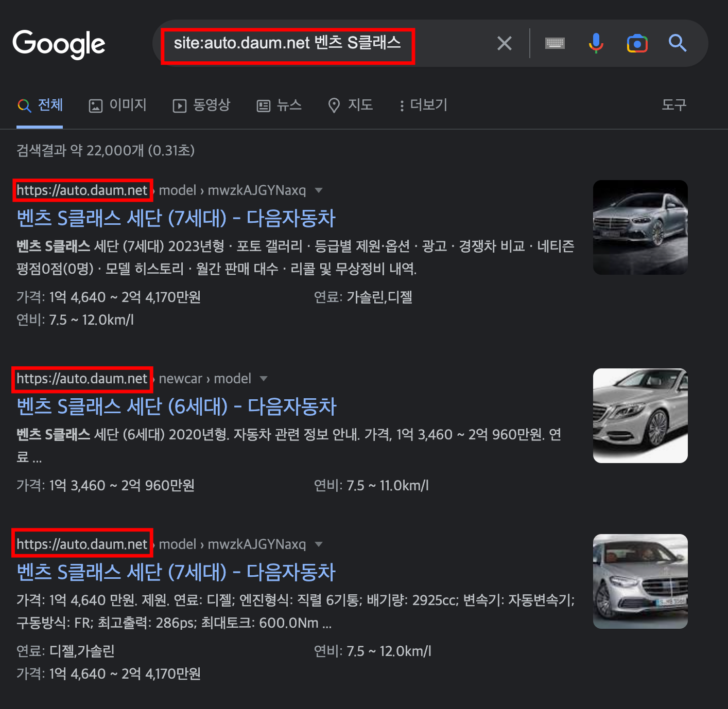728x709 pixels.
Task: Open the 지도 tab
Action: (350, 105)
